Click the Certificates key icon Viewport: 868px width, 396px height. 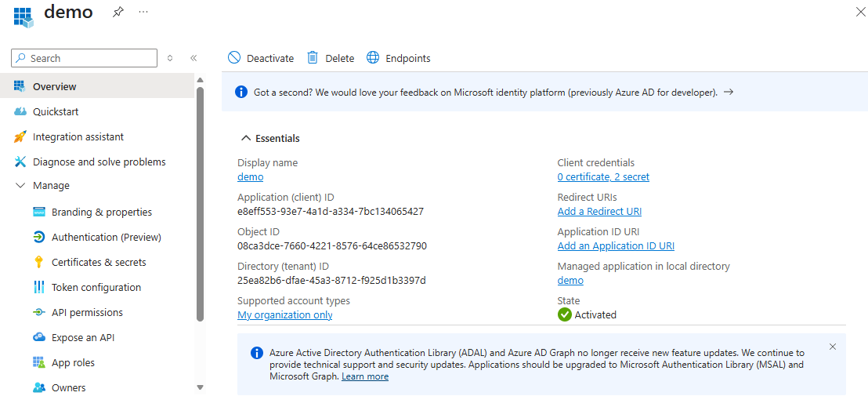pos(38,262)
